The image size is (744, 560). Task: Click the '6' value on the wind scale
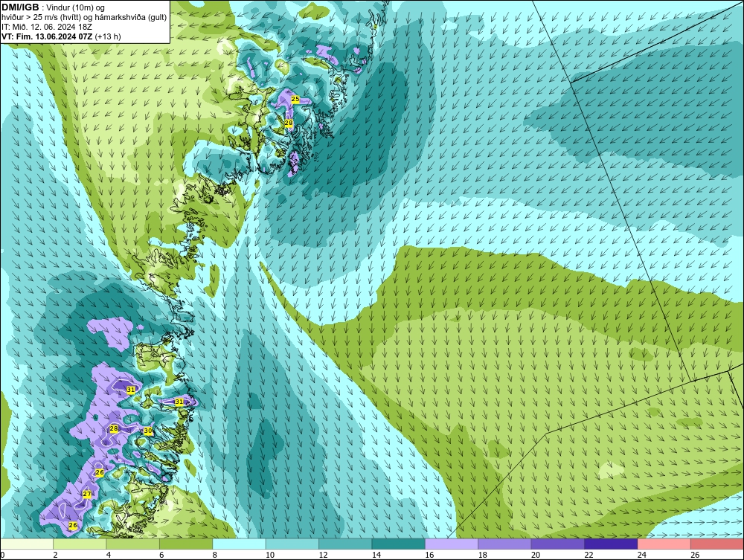(161, 555)
